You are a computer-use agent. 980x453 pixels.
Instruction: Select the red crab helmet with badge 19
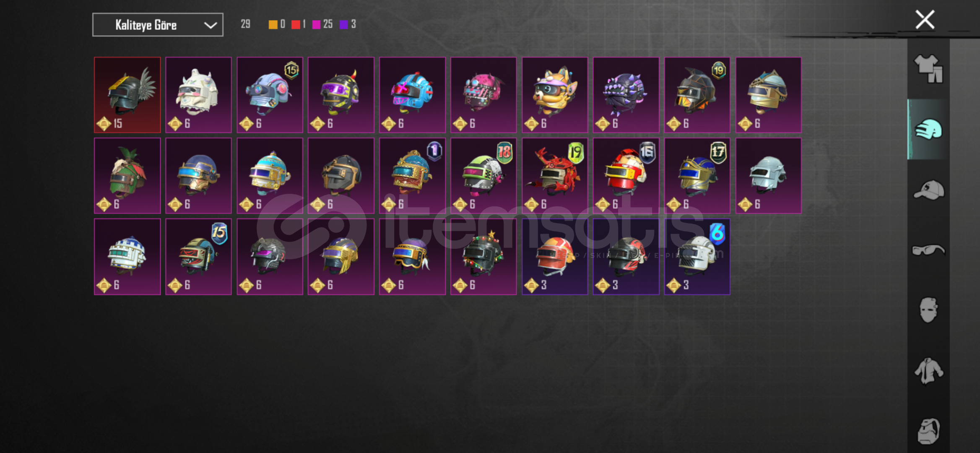(x=555, y=176)
